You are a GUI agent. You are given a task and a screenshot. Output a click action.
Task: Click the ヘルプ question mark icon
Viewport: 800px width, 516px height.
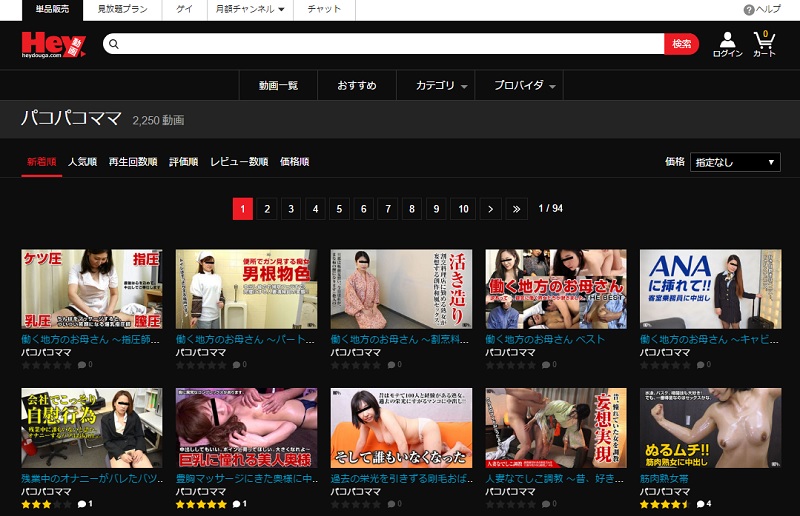point(749,9)
